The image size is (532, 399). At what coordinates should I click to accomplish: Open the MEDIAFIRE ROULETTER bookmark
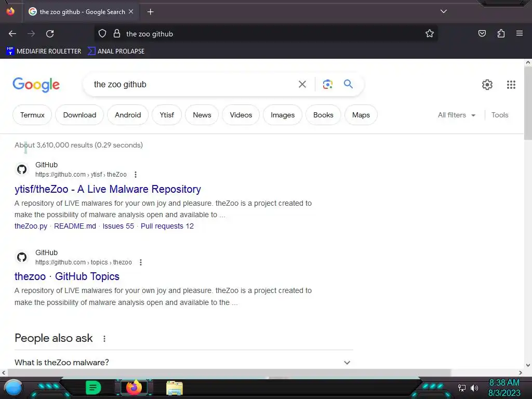[x=44, y=51]
